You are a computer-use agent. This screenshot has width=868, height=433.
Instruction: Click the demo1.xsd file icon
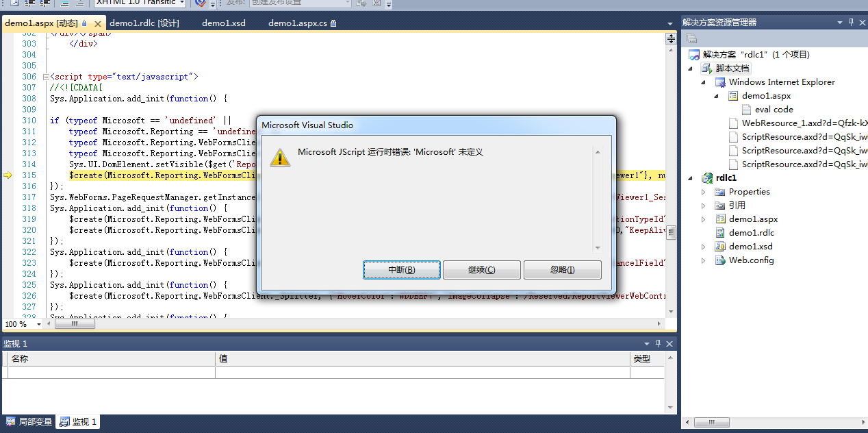[x=720, y=246]
